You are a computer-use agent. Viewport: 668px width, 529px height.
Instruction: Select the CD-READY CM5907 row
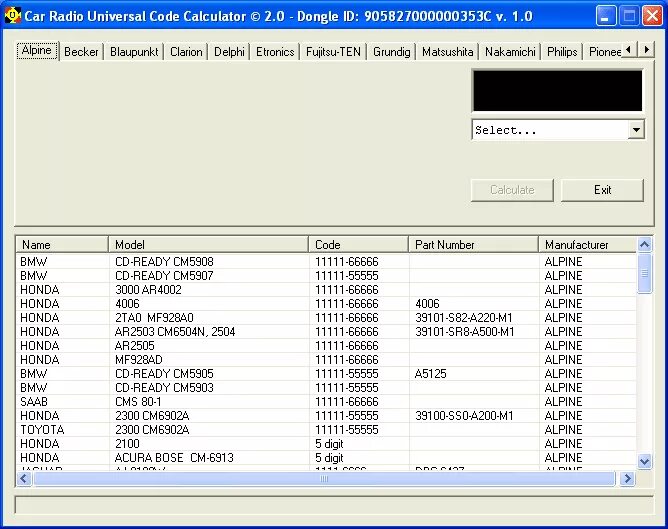(326, 276)
